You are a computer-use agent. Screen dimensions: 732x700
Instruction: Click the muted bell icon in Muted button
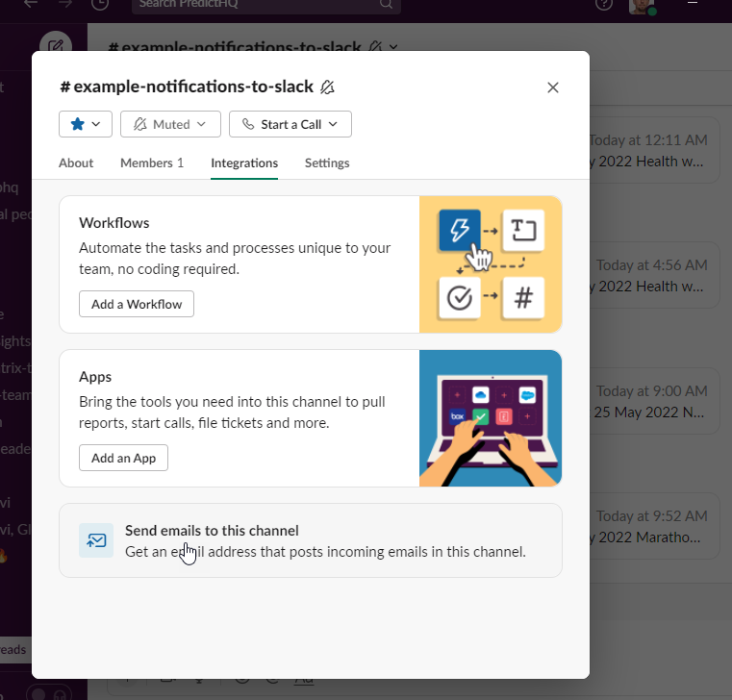(140, 124)
